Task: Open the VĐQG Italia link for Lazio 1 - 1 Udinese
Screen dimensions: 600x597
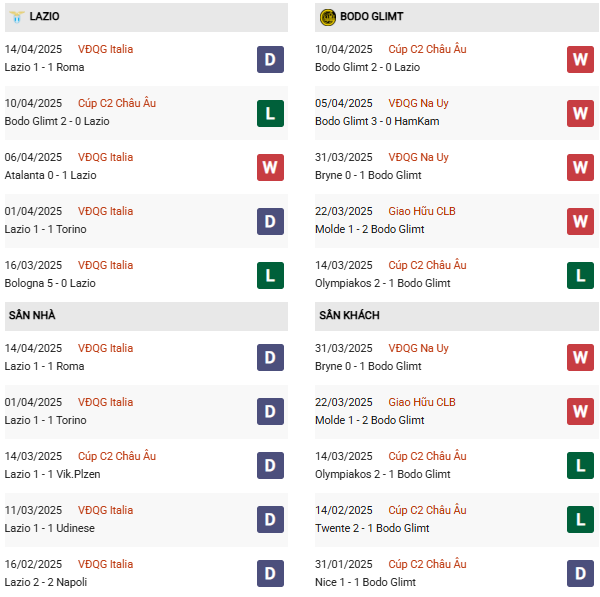Action: click(105, 510)
